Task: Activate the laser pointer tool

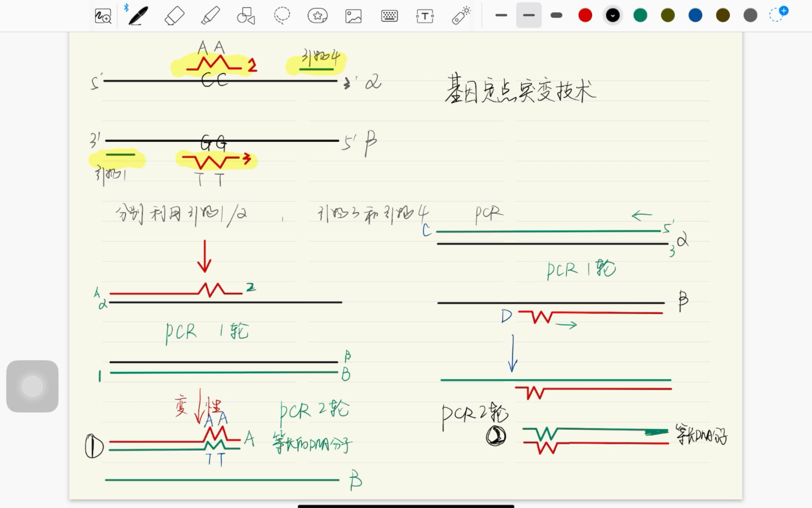Action: pyautogui.click(x=461, y=16)
